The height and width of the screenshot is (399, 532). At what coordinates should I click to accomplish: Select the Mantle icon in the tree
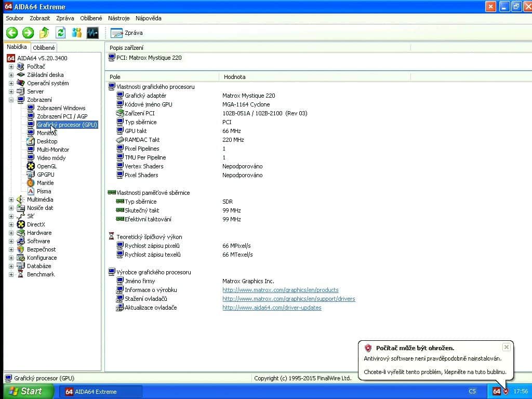(31, 183)
